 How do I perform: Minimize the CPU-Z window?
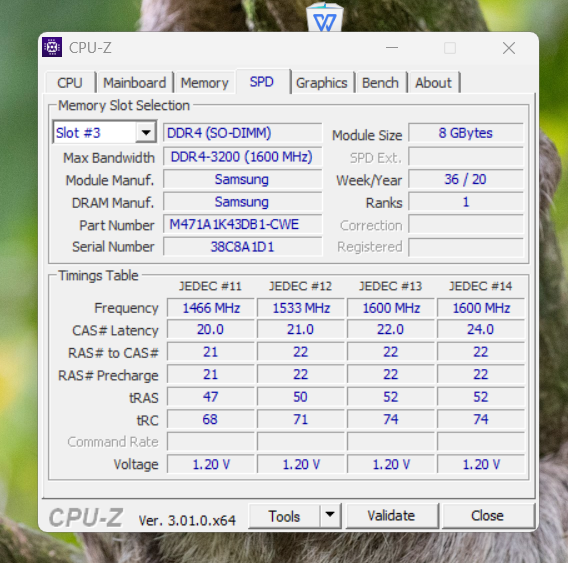[x=392, y=47]
